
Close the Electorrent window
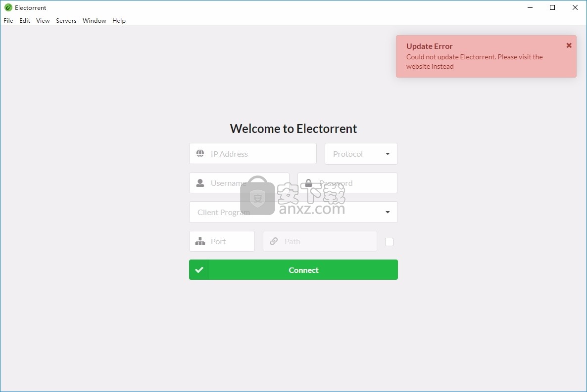(x=575, y=7)
